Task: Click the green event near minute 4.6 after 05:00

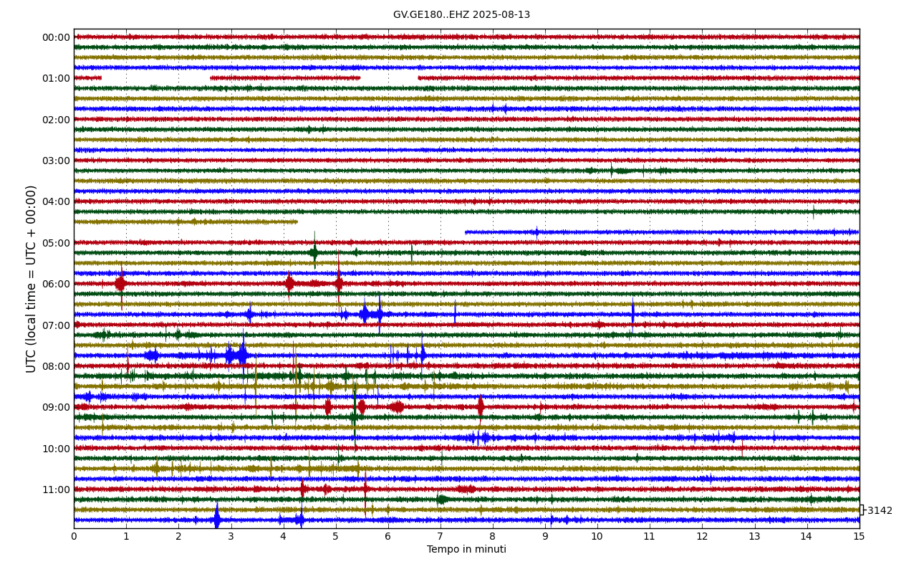Action: [314, 252]
